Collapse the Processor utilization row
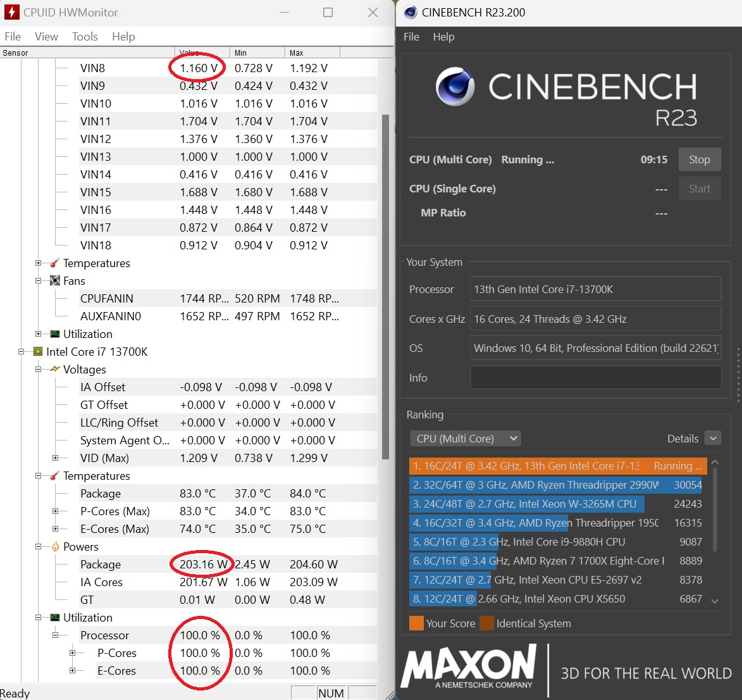The width and height of the screenshot is (742, 700). tap(56, 635)
